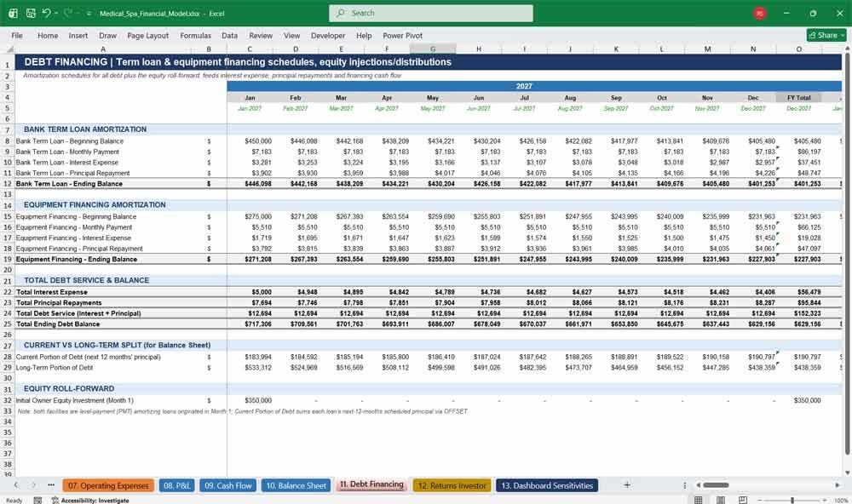Image resolution: width=852 pixels, height=504 pixels.
Task: Click EQUITY ROLL-FORWARD section header
Action: (x=69, y=388)
